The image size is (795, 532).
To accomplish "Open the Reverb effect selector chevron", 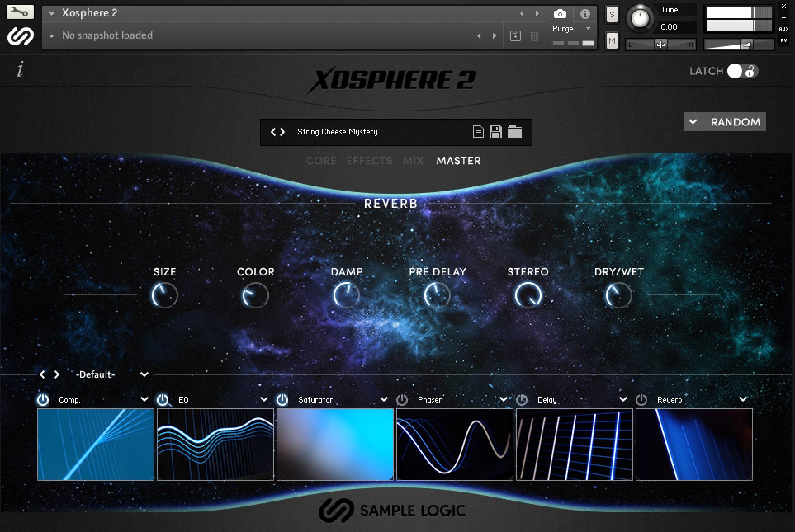I will click(x=742, y=399).
